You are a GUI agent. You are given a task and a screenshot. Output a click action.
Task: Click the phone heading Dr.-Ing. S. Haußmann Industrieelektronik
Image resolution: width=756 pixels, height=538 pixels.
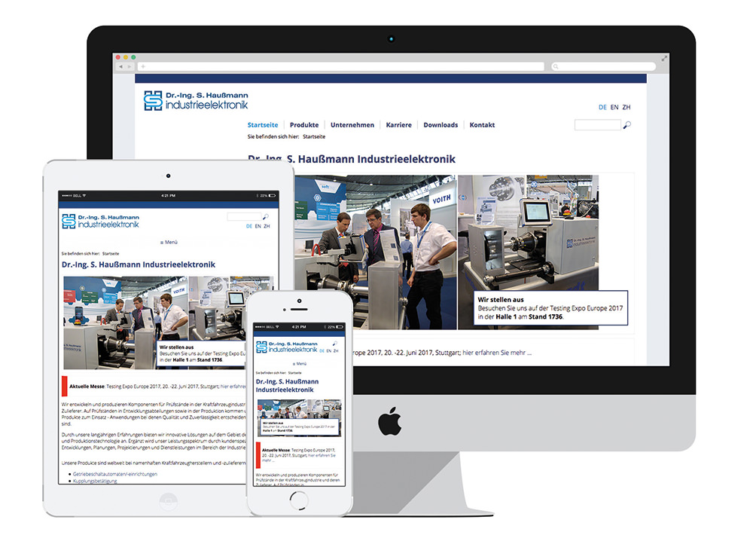[288, 386]
